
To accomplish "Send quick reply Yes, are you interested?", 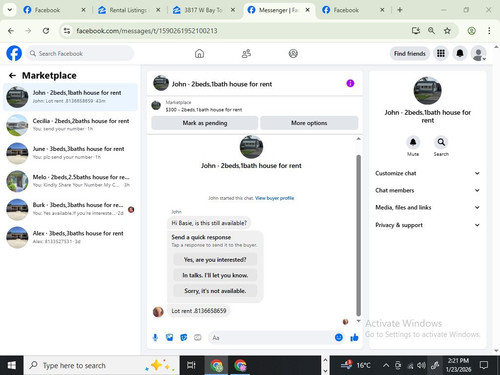I will pos(215,259).
